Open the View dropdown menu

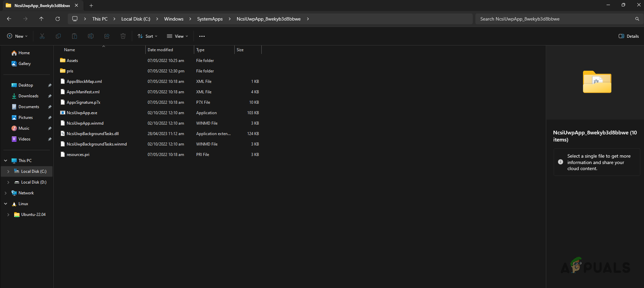[177, 36]
